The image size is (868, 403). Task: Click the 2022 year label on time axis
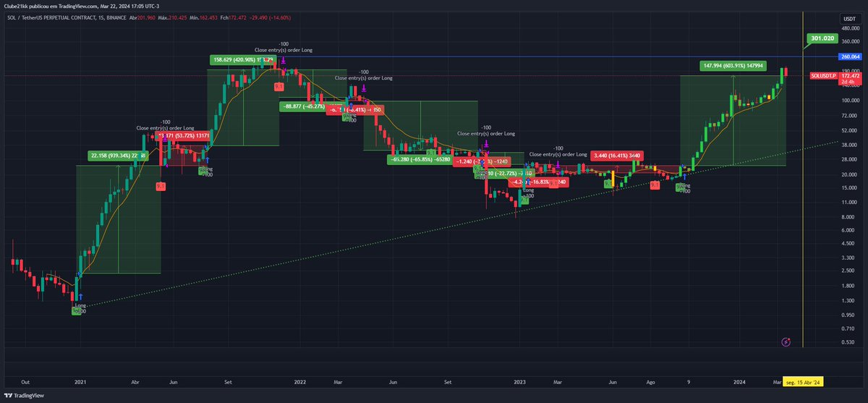click(300, 381)
